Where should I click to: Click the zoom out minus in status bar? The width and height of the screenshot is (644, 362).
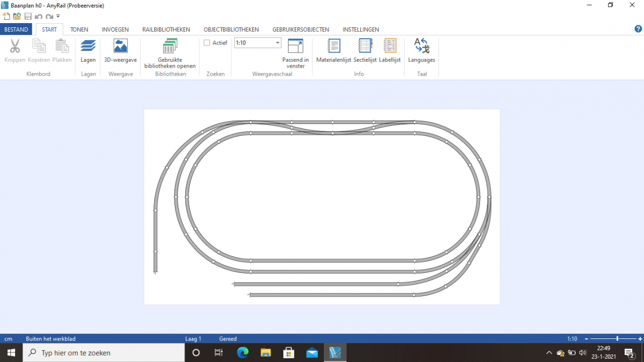[587, 339]
